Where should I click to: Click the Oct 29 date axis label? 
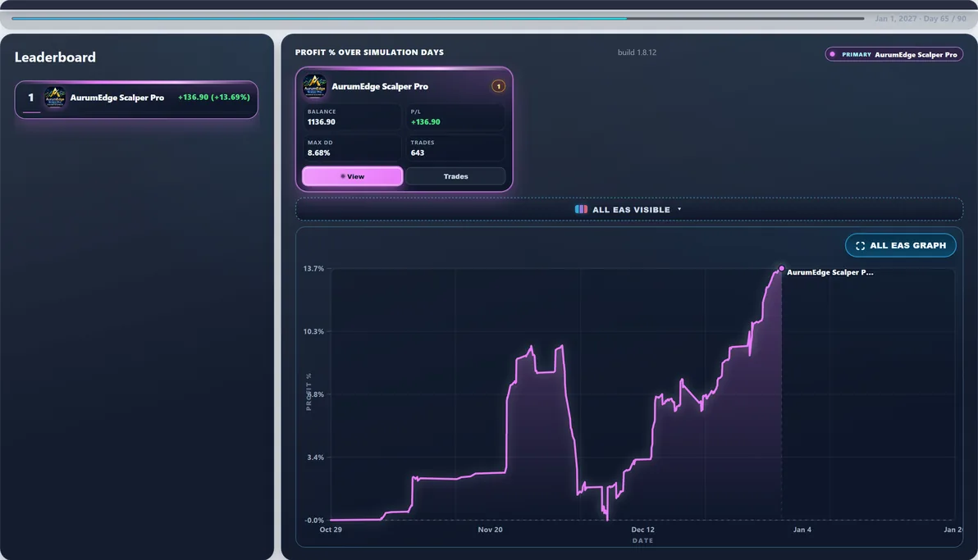(x=331, y=530)
